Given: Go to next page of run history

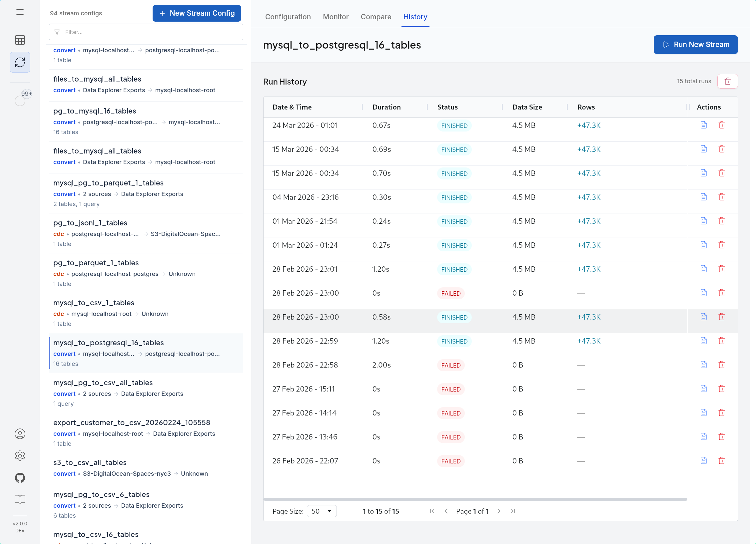Looking at the screenshot, I should point(499,511).
